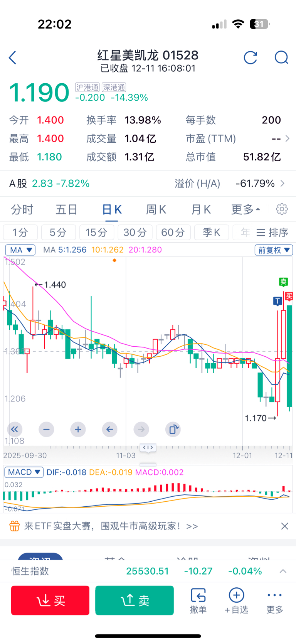Switch to the 分时 tab
Viewport: 296px width, 644px height.
click(x=22, y=209)
